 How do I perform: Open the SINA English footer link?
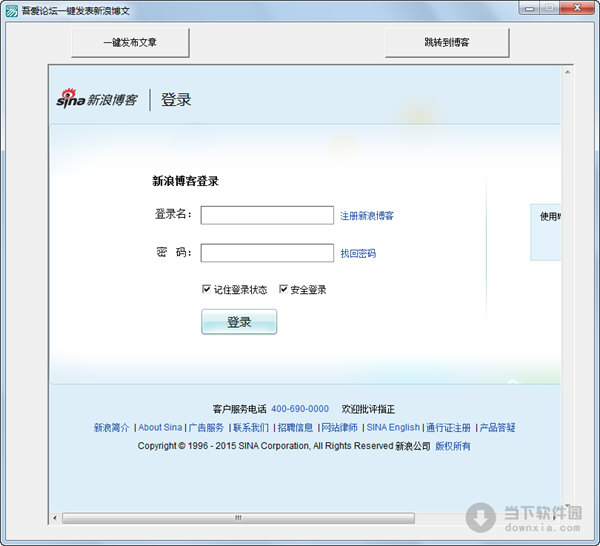393,427
